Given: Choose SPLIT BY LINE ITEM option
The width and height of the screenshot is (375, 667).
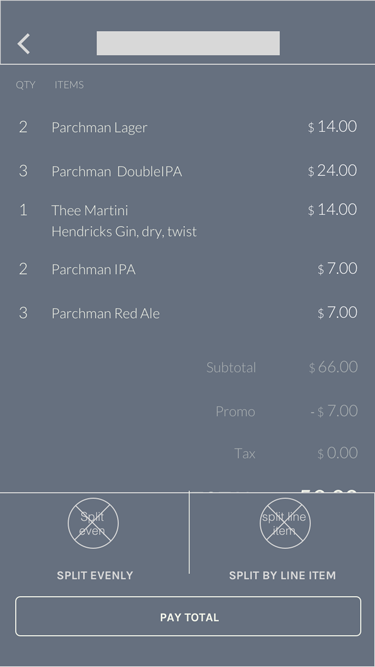Looking at the screenshot, I should [x=282, y=576].
